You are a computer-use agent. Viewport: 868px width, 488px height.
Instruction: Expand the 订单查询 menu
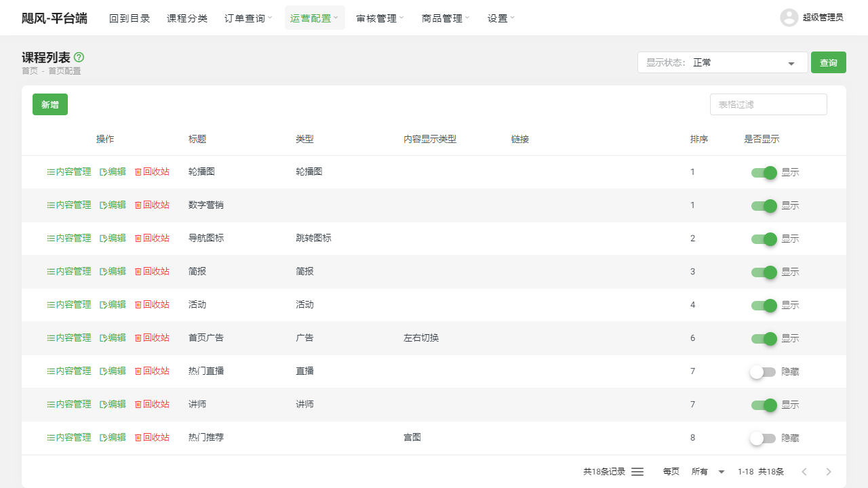coord(248,18)
